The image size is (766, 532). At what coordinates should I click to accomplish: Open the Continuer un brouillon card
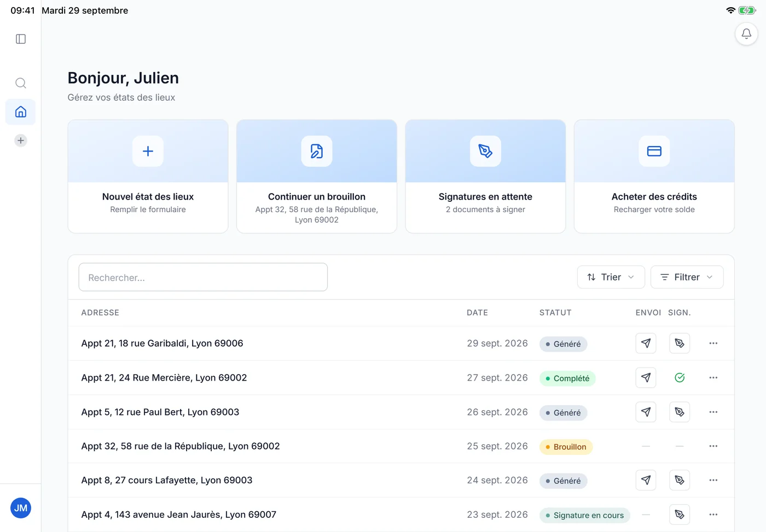pyautogui.click(x=317, y=177)
